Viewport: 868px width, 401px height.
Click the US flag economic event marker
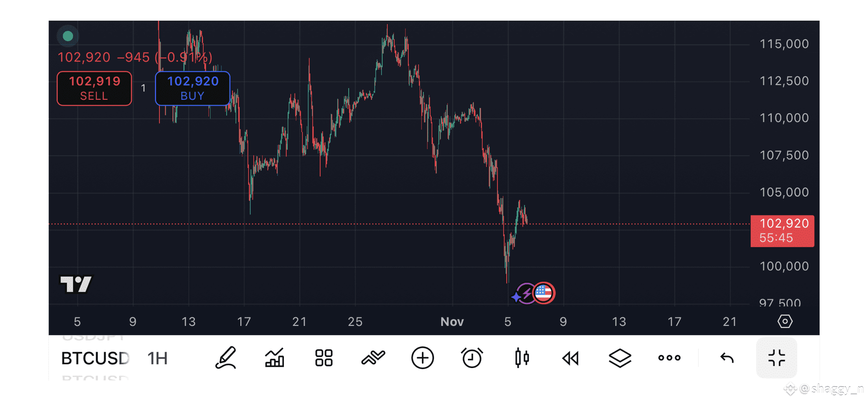pos(544,293)
